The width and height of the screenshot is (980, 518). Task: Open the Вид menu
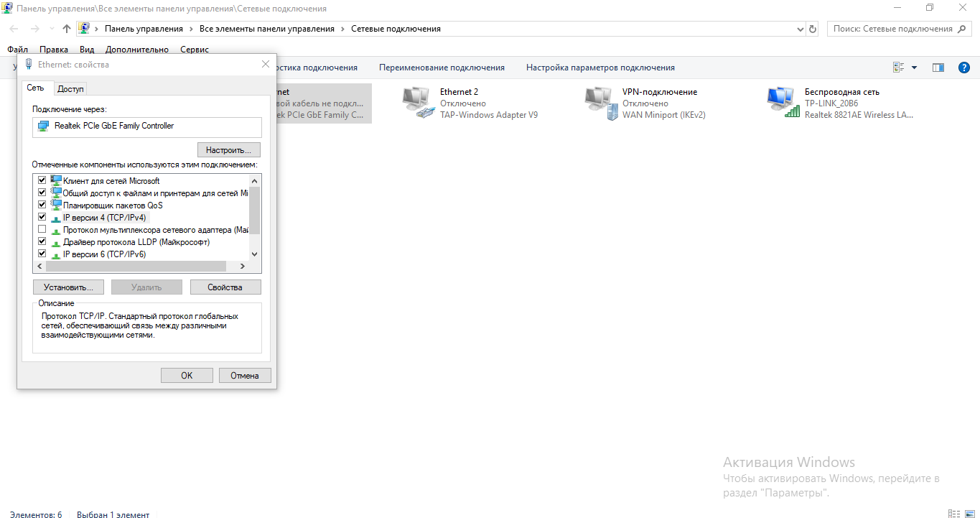coord(87,50)
